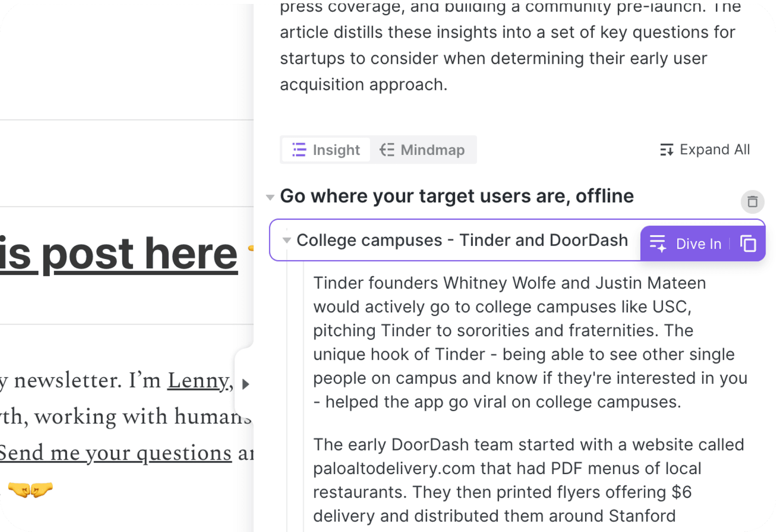
Task: Click the Dive In sparkle list icon
Action: click(x=658, y=244)
